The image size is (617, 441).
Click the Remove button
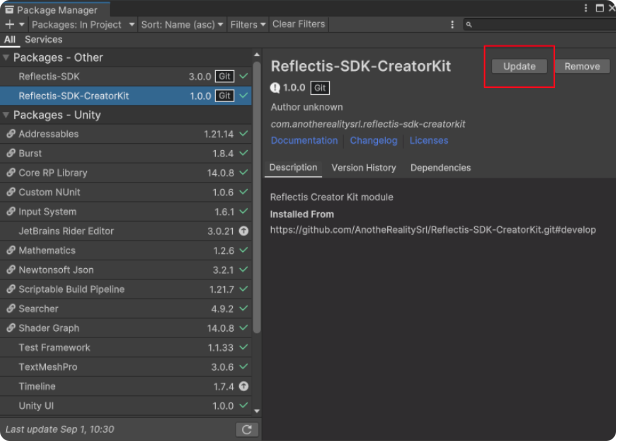(x=582, y=66)
